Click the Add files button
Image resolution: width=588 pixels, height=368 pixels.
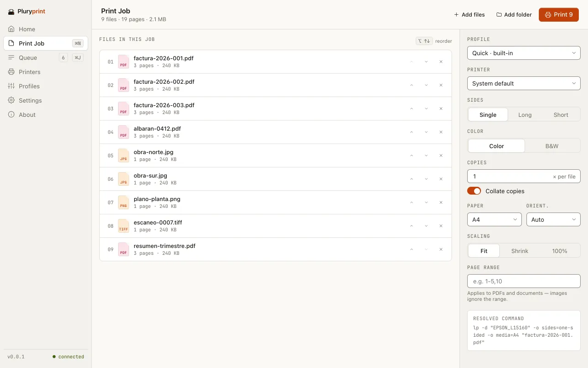coord(469,15)
